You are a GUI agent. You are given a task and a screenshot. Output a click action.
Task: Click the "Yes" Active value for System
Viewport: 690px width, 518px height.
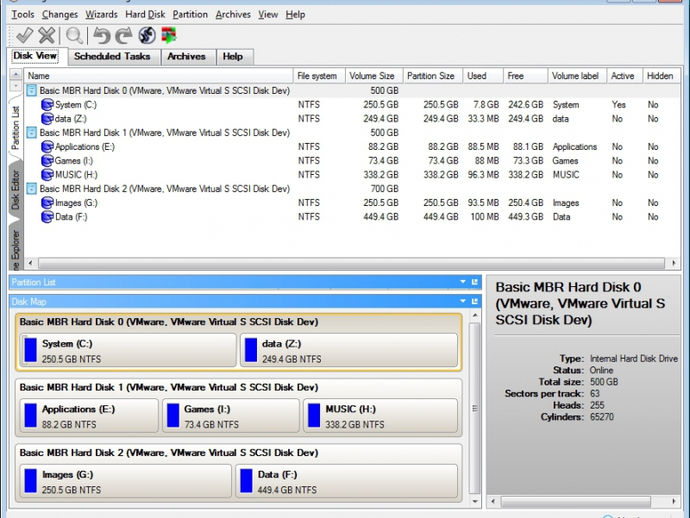click(x=619, y=105)
